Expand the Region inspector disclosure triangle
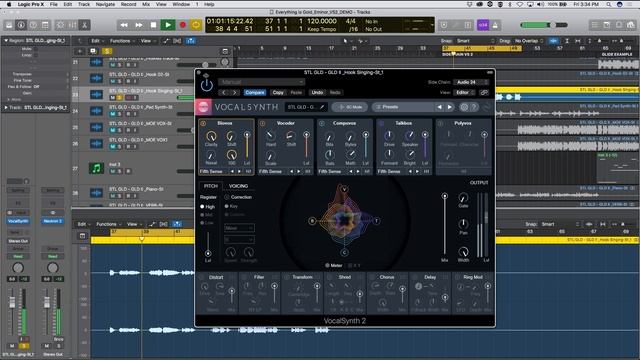This screenshot has height=360, width=640. [6, 41]
